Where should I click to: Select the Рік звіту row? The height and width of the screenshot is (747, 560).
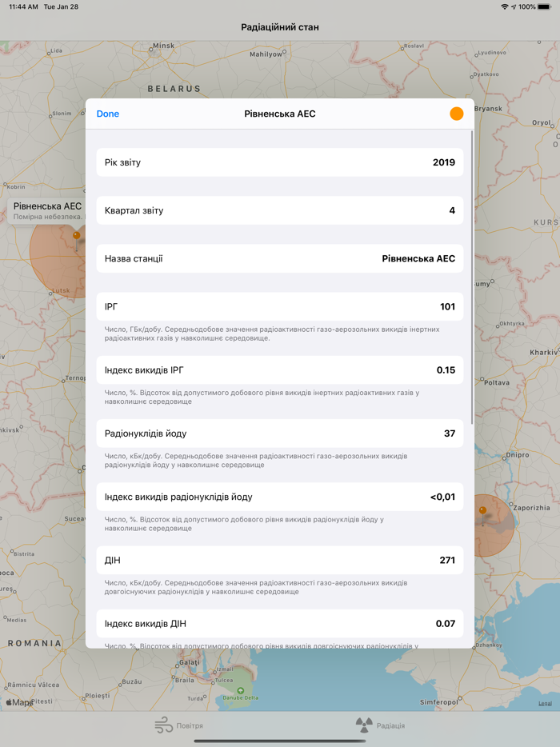tap(280, 162)
